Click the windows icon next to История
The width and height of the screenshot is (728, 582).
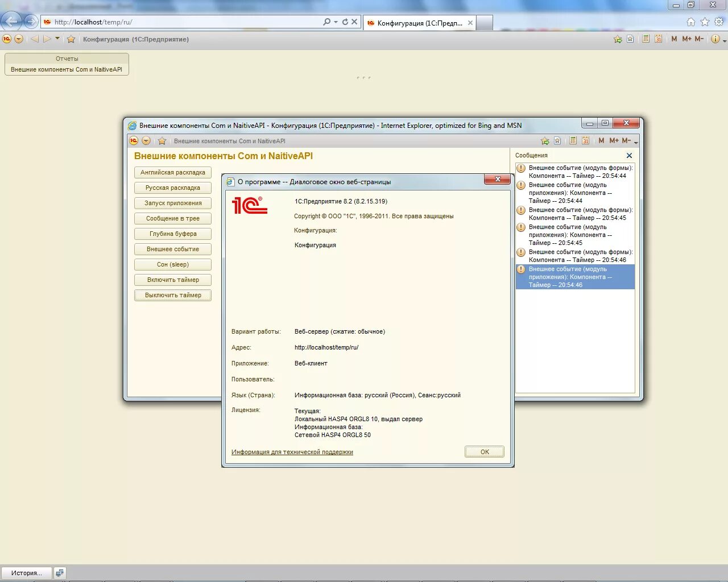60,573
